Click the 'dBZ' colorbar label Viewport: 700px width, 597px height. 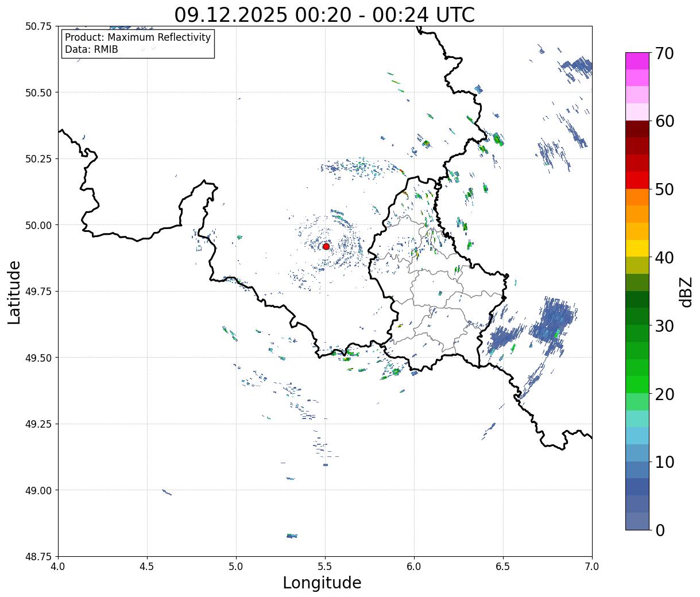pos(686,292)
